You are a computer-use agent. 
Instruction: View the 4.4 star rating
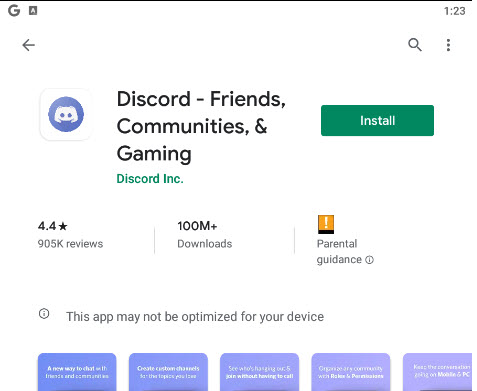[x=53, y=226]
